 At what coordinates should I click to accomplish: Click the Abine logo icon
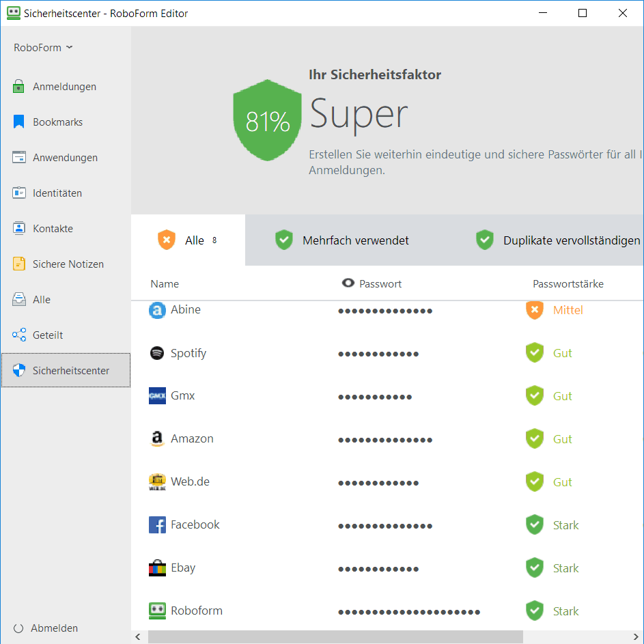point(157,310)
